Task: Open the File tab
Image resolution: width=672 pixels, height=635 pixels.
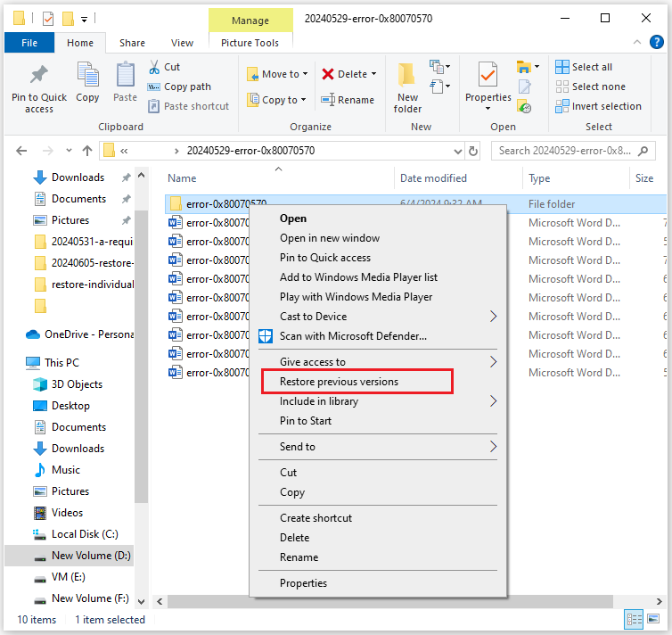Action: pyautogui.click(x=29, y=43)
